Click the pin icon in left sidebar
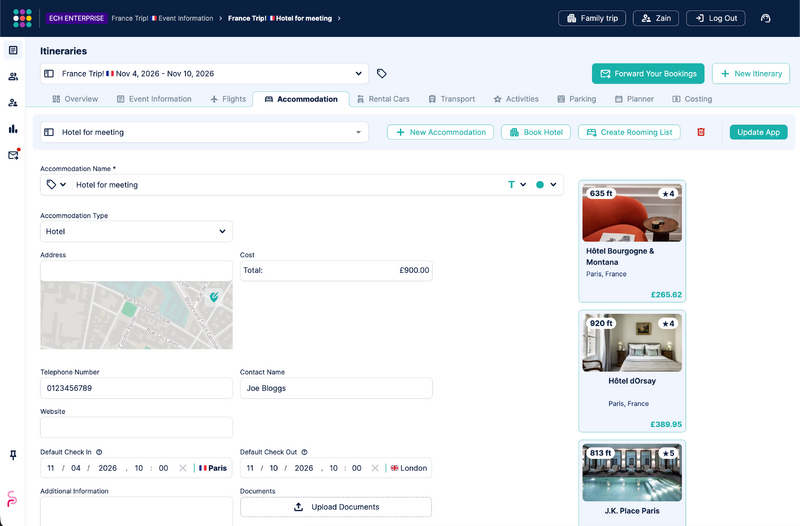The height and width of the screenshot is (526, 800). [x=13, y=455]
